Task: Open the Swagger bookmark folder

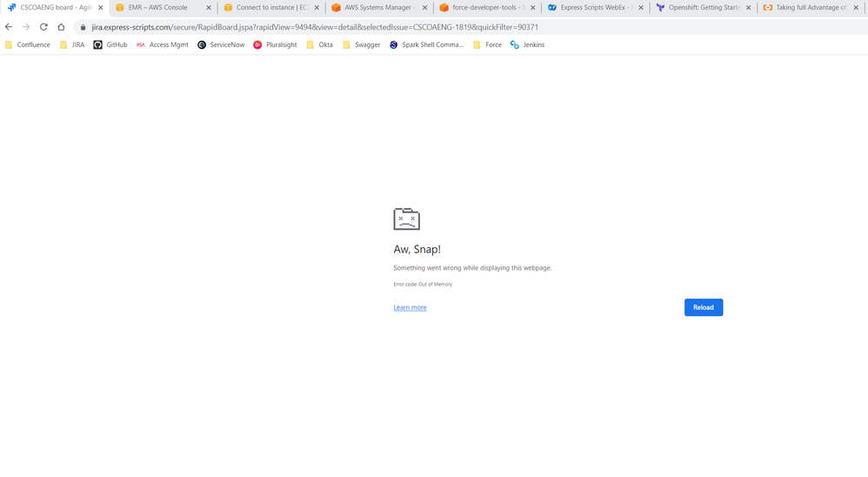Action: (x=361, y=45)
